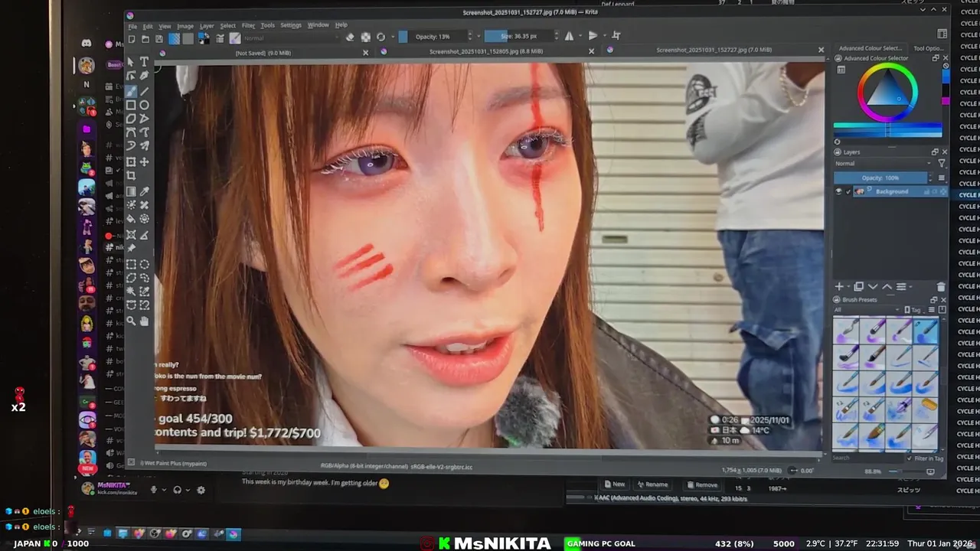
Task: Select the Measure tool
Action: 144,235
